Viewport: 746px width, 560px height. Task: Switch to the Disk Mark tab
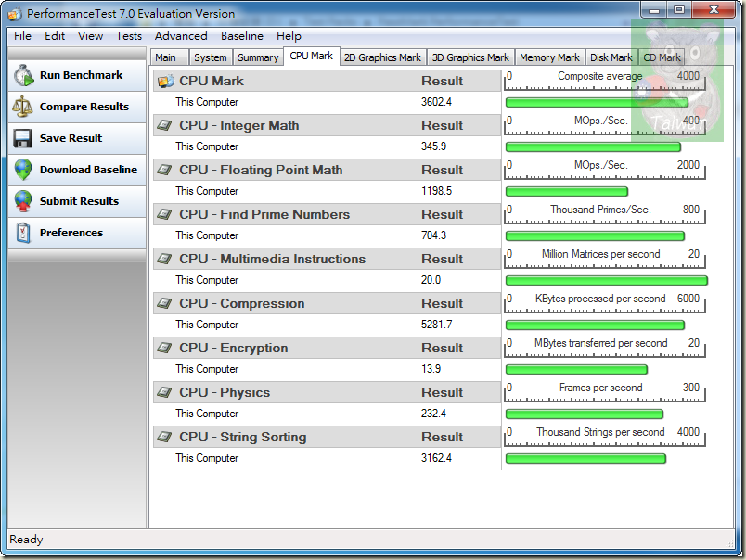pos(611,57)
